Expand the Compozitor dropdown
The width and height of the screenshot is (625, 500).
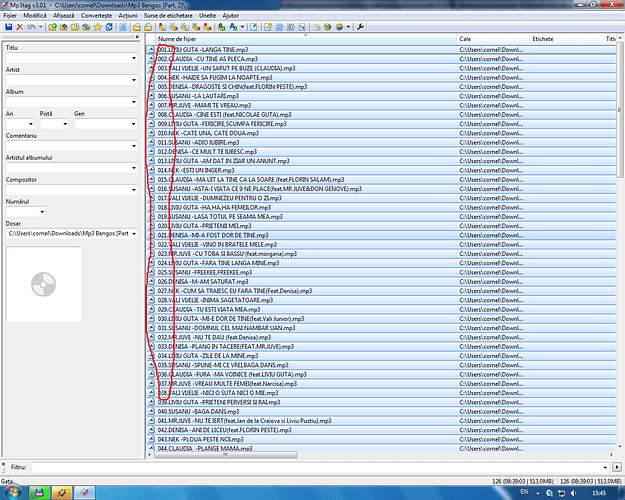(x=134, y=190)
